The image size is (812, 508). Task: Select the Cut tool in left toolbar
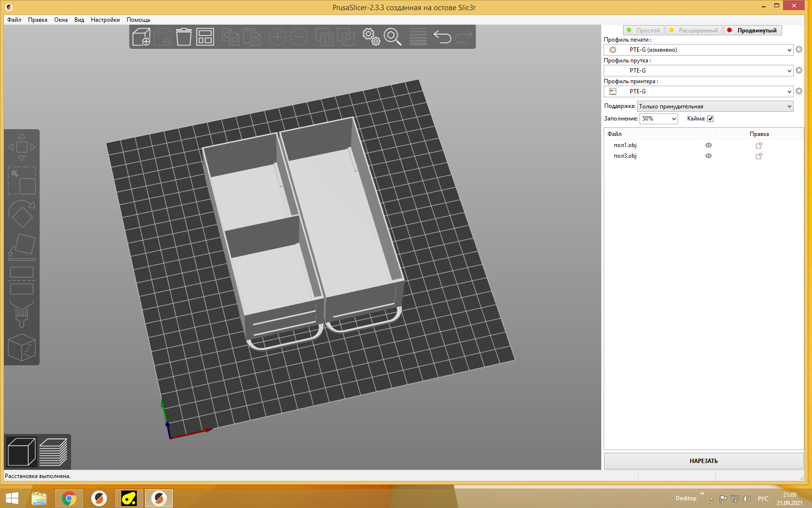pos(22,281)
